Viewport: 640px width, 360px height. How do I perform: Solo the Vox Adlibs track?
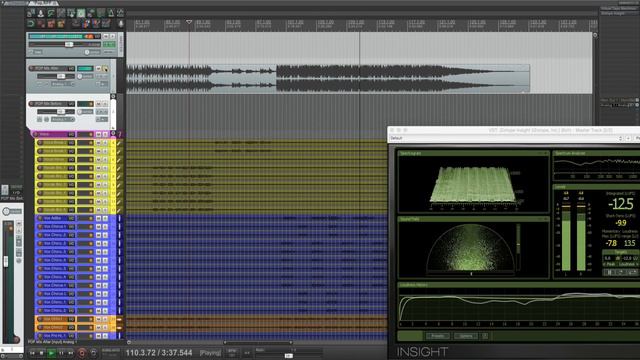(x=105, y=218)
